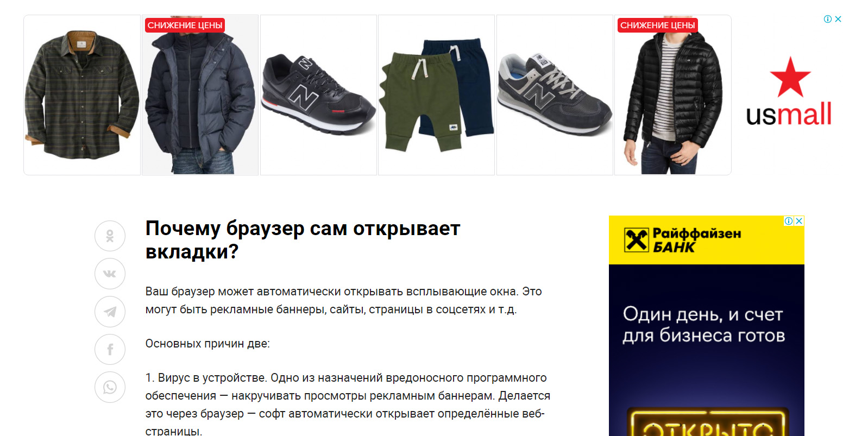Open the navy puffer jacket product

200,95
